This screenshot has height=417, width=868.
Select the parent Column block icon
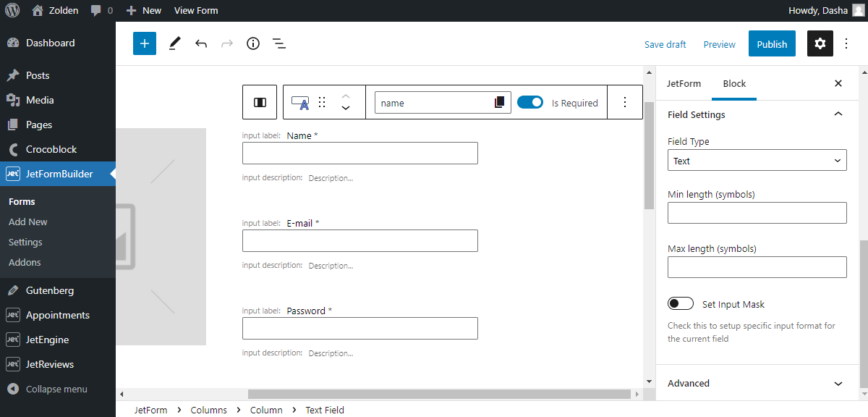(260, 102)
